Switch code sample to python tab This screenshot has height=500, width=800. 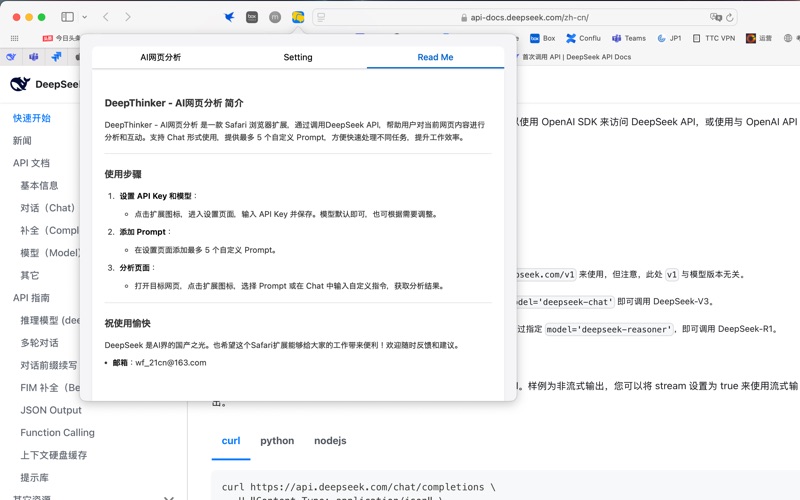click(277, 441)
